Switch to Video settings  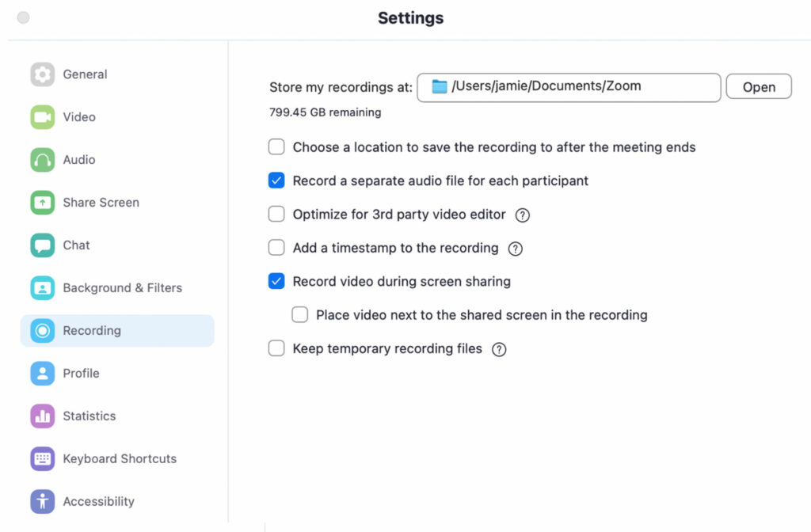pyautogui.click(x=117, y=117)
